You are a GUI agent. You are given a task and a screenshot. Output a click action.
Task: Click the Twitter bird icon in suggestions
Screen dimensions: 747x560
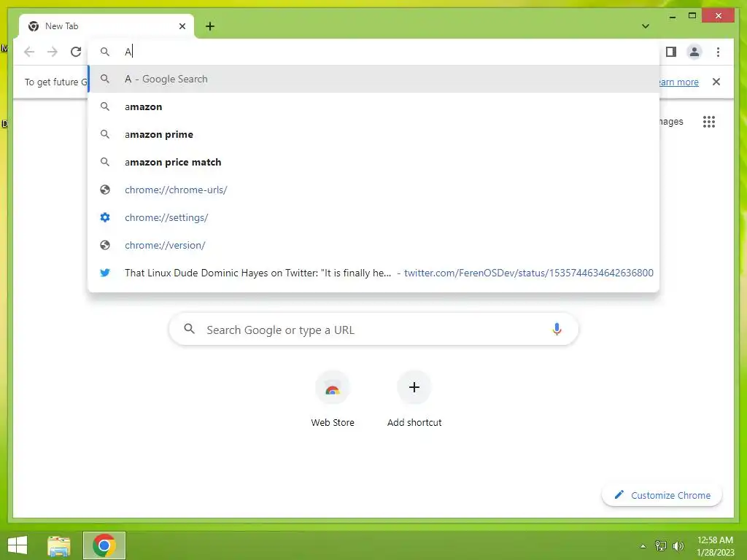pyautogui.click(x=105, y=273)
